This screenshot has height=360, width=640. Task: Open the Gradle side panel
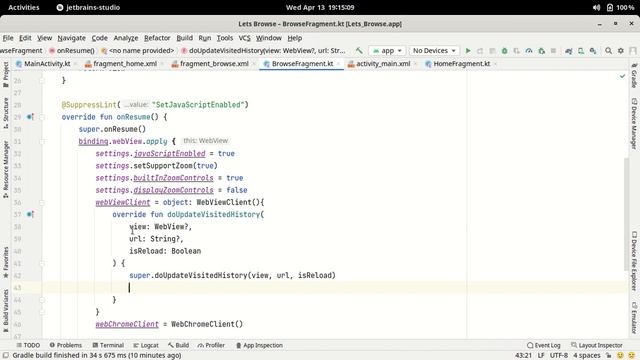[634, 75]
